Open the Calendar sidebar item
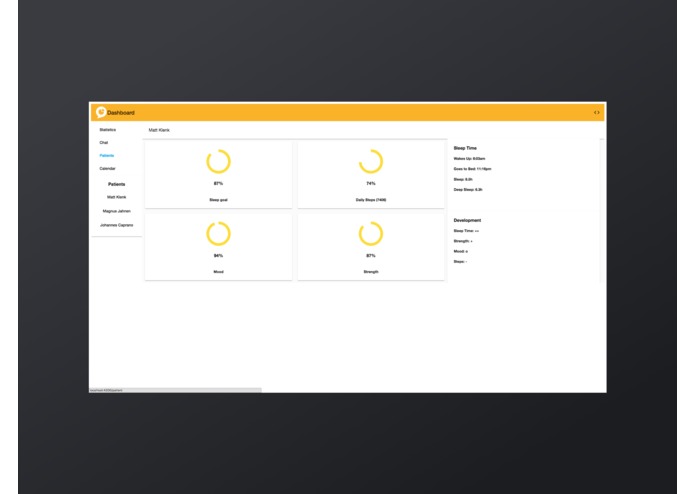Image resolution: width=695 pixels, height=494 pixels. (107, 168)
